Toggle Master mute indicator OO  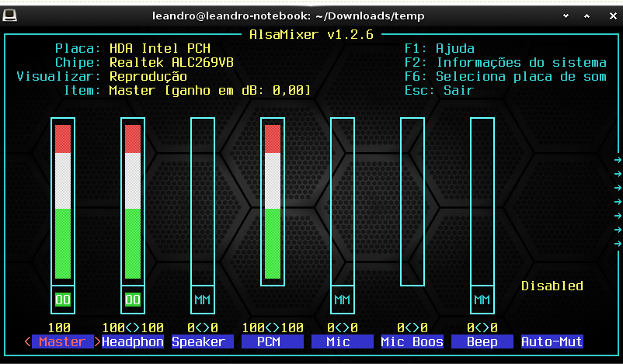pyautogui.click(x=63, y=300)
